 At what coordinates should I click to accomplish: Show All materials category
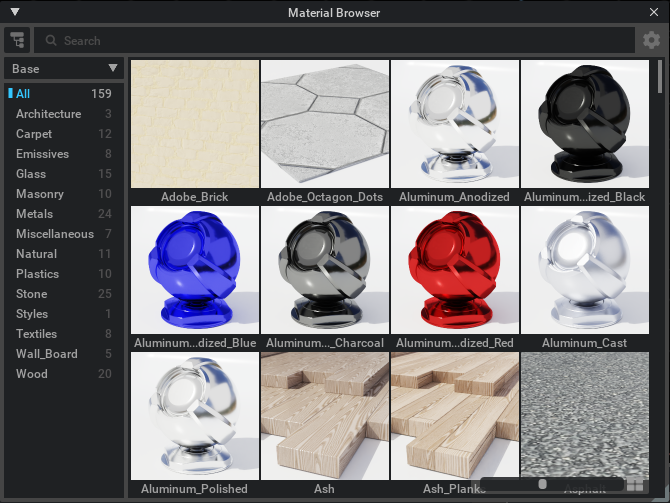click(x=23, y=94)
